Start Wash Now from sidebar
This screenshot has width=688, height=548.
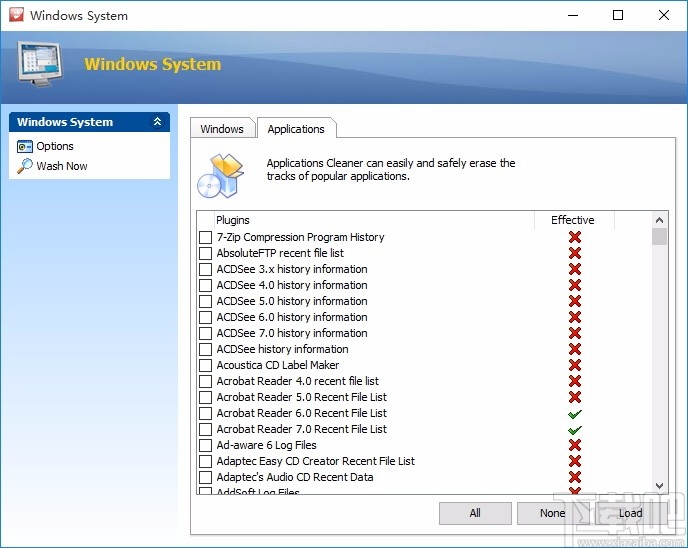point(62,166)
